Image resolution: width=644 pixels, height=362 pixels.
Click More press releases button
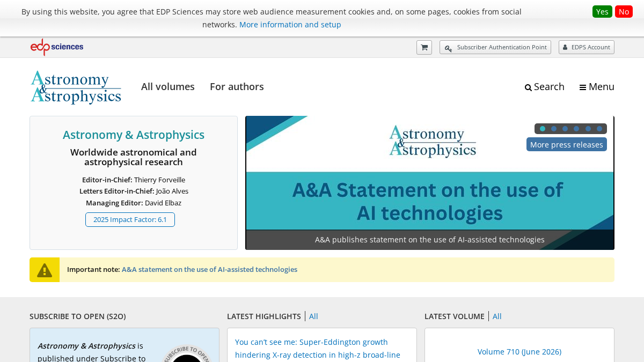[567, 144]
